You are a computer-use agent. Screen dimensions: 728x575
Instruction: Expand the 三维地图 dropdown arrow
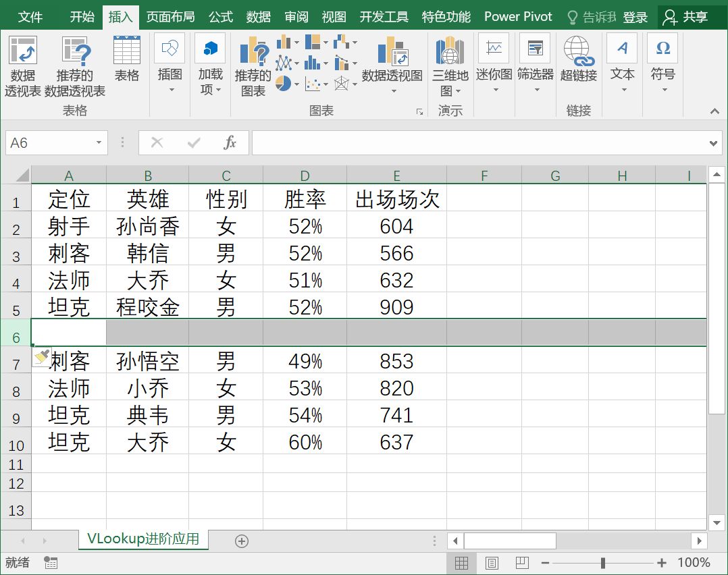click(x=458, y=91)
